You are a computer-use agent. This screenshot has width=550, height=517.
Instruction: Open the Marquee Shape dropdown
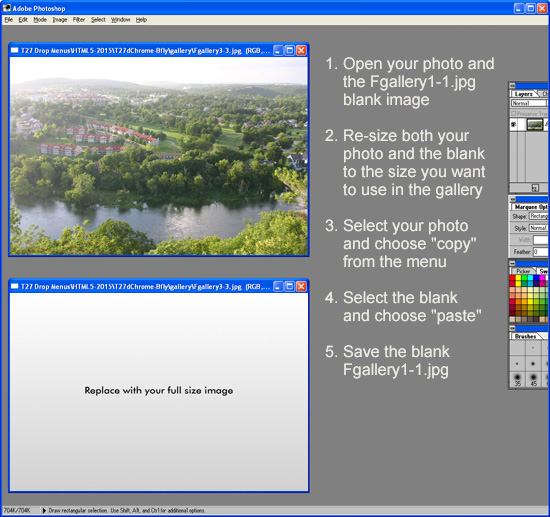[538, 216]
